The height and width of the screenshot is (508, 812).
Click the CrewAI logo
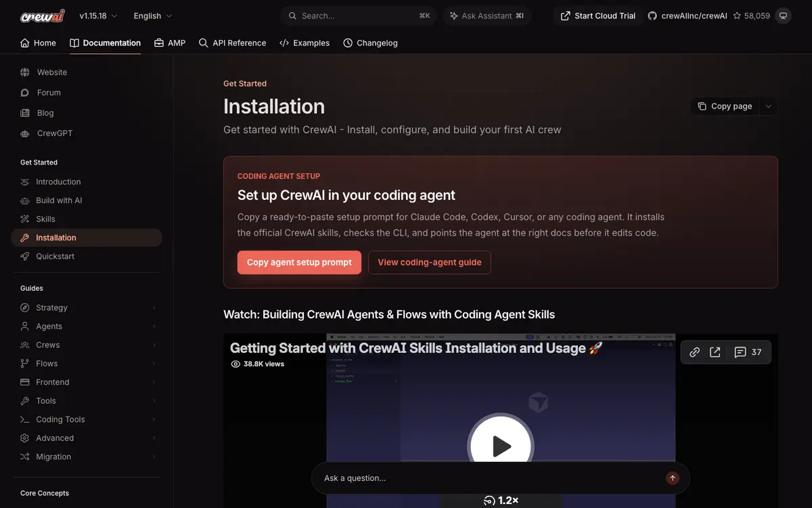42,16
